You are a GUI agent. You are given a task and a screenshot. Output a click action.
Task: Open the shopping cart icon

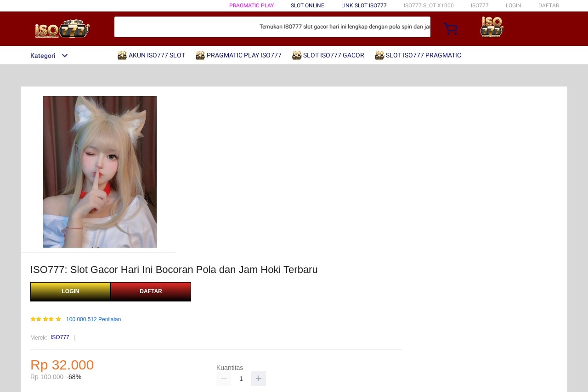pos(451,29)
